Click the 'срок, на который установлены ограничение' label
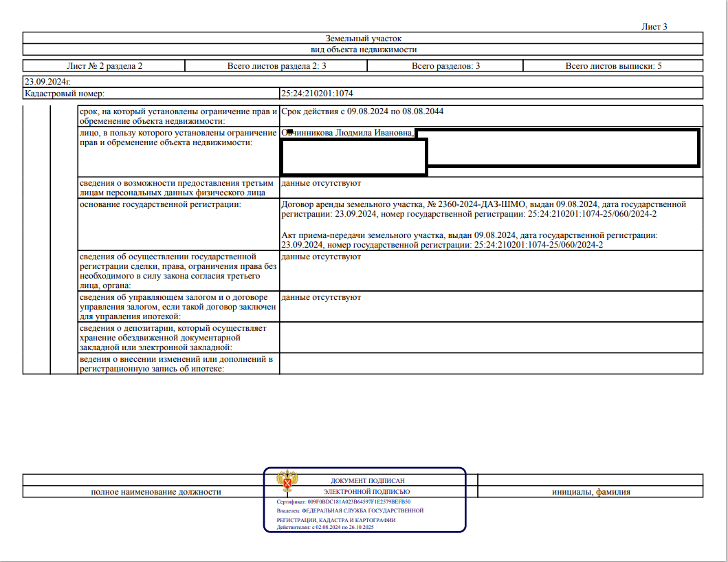The height and width of the screenshot is (562, 728). pos(178,116)
